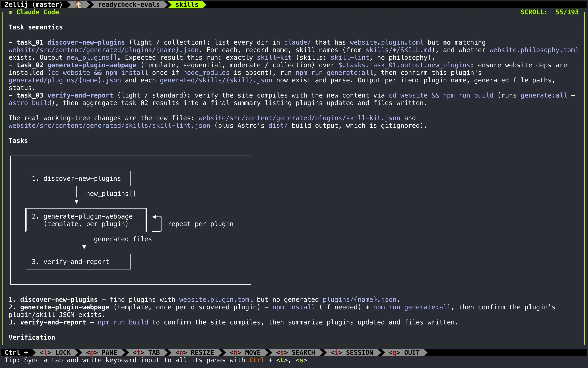
Task: Click the skills/*/SKILL.md path text
Action: [399, 50]
